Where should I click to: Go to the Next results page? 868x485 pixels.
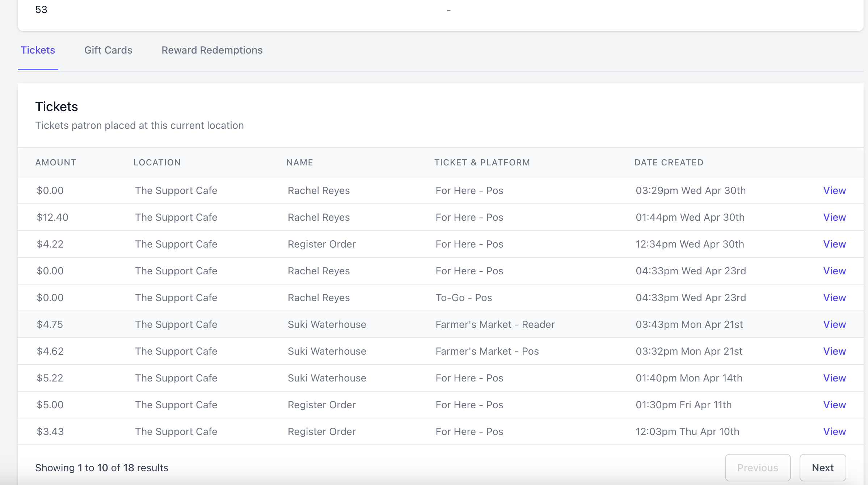822,468
